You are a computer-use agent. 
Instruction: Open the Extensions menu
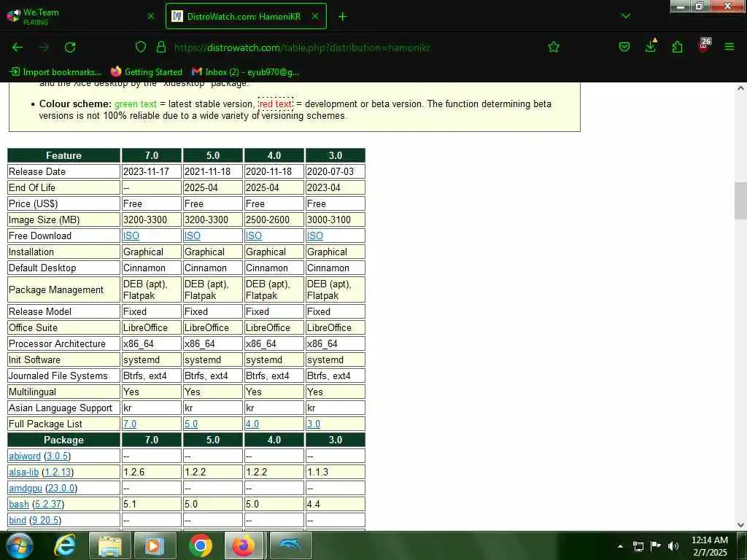(x=677, y=47)
